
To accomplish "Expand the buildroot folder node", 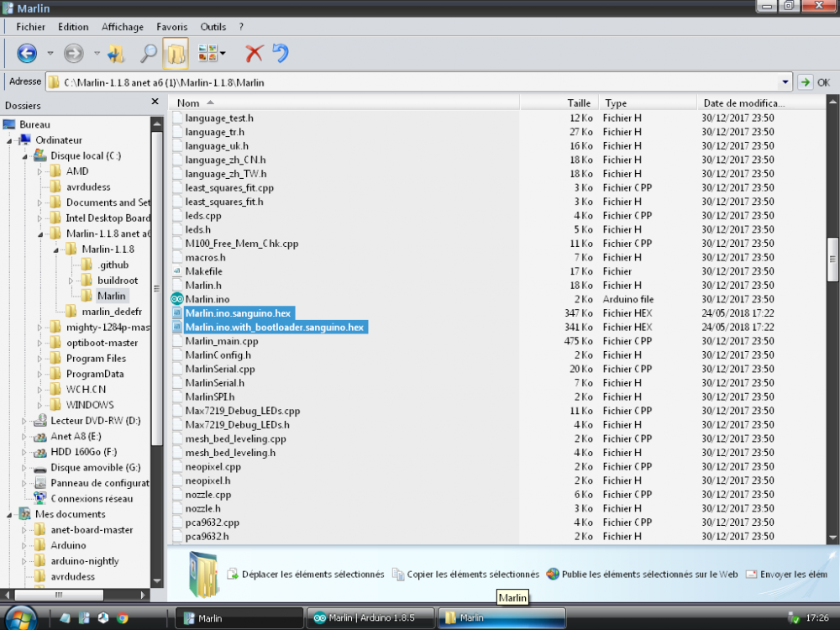I will click(71, 281).
